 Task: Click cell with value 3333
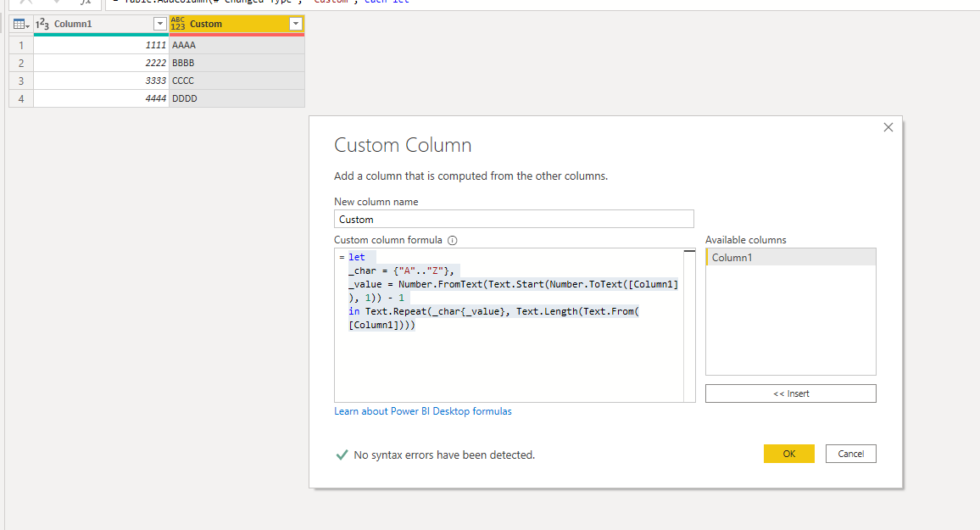click(x=101, y=81)
